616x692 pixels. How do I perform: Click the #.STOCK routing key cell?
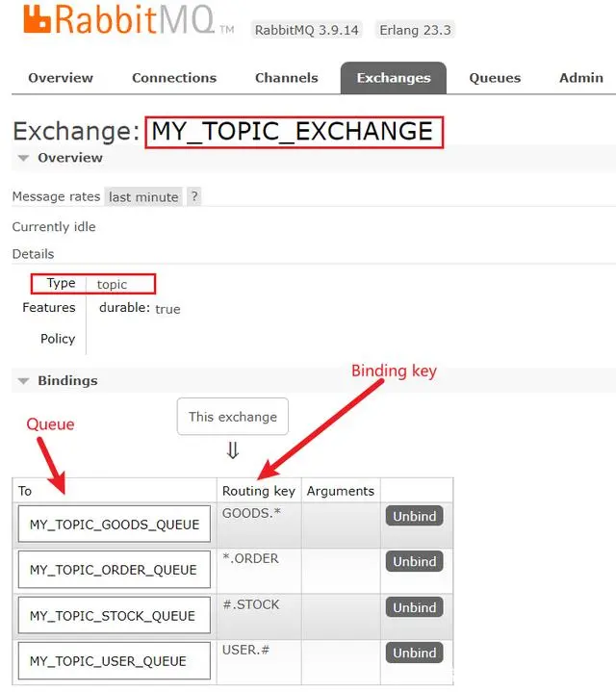coord(259,617)
